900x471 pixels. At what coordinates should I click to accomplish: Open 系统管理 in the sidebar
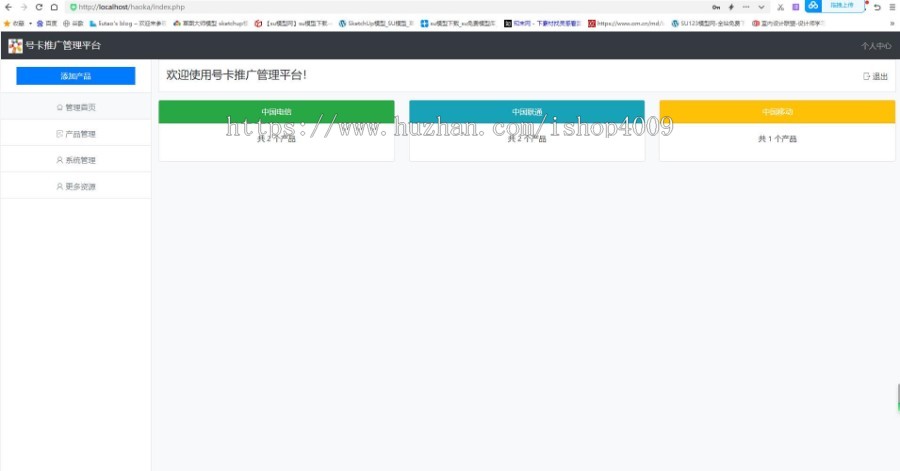pyautogui.click(x=76, y=160)
